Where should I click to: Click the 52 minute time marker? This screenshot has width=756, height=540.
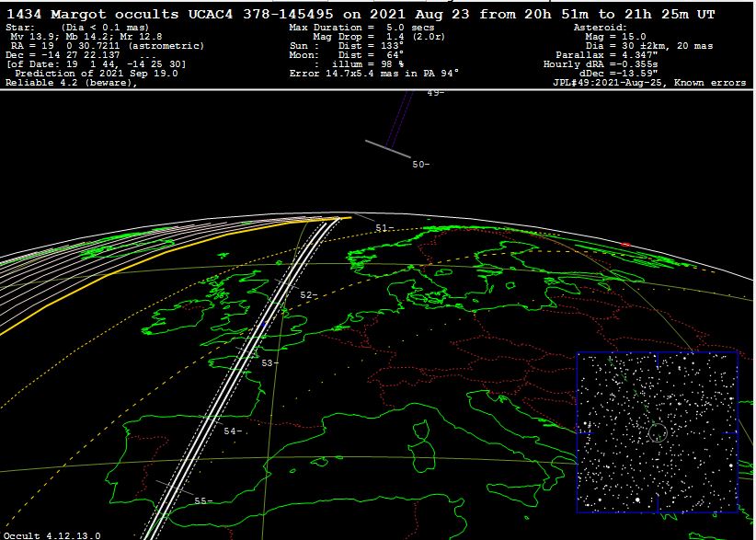308,295
